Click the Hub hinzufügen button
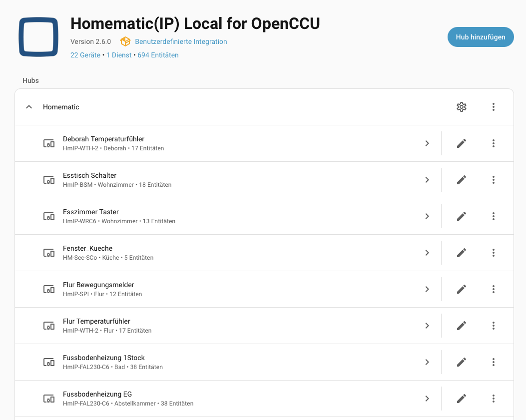This screenshot has width=526, height=420. pyautogui.click(x=481, y=37)
